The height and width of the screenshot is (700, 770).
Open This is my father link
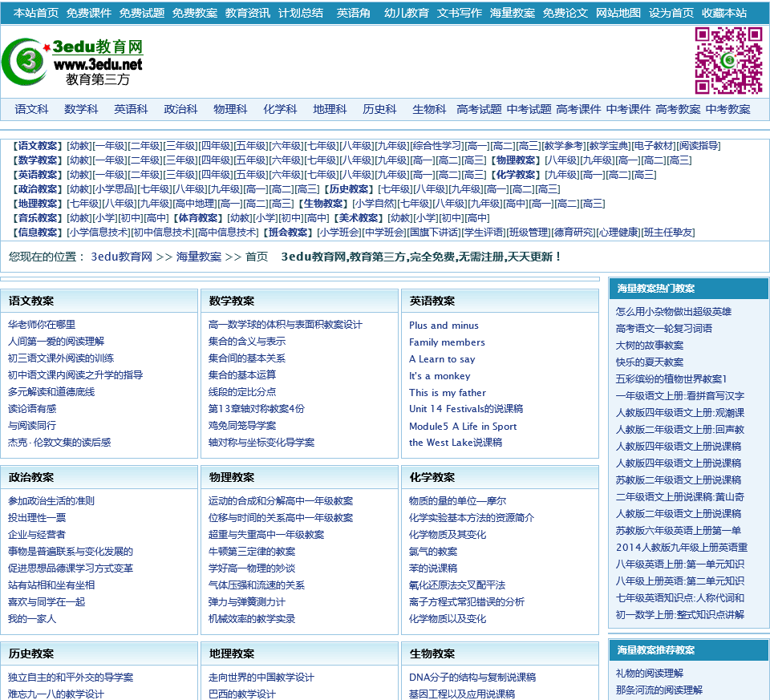pyautogui.click(x=448, y=393)
